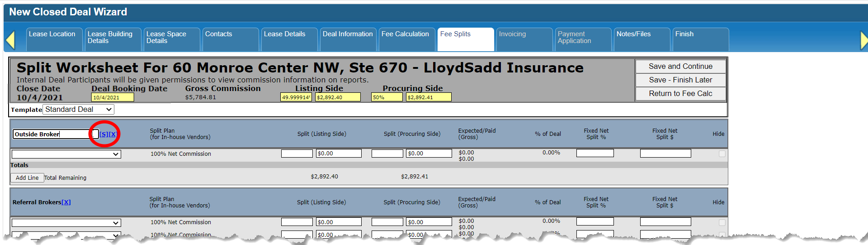
Task: Open the Template Standard Deal dropdown
Action: 78,110
